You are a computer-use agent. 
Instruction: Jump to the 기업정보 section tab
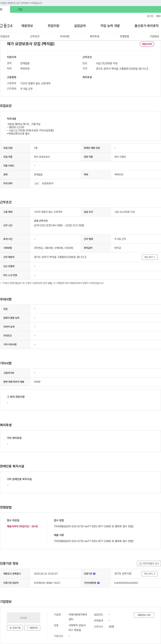pos(154,36)
